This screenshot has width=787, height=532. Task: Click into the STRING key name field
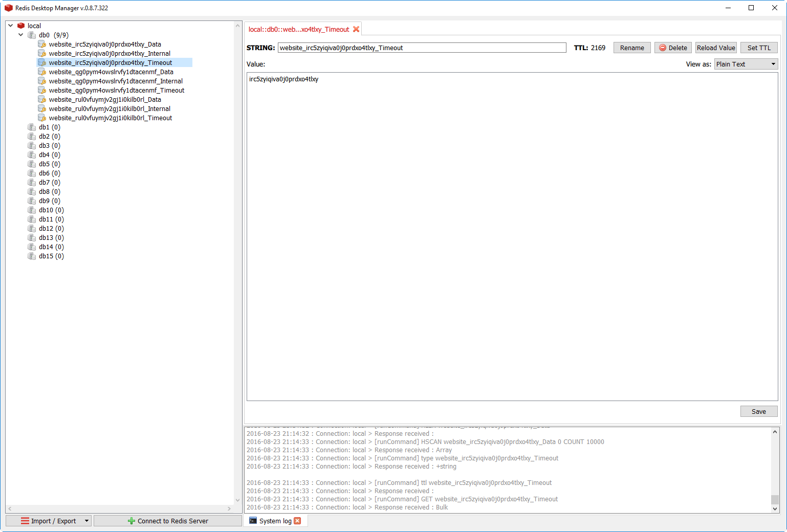click(422, 48)
